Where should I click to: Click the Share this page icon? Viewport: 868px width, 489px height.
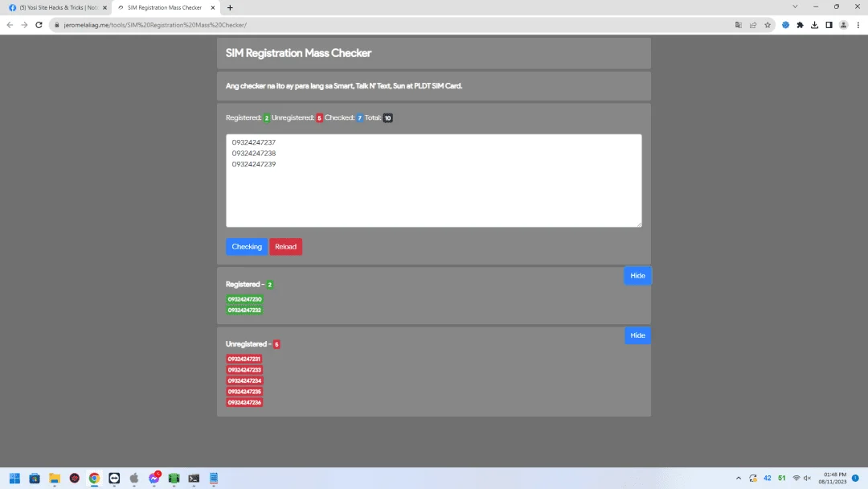pos(753,25)
